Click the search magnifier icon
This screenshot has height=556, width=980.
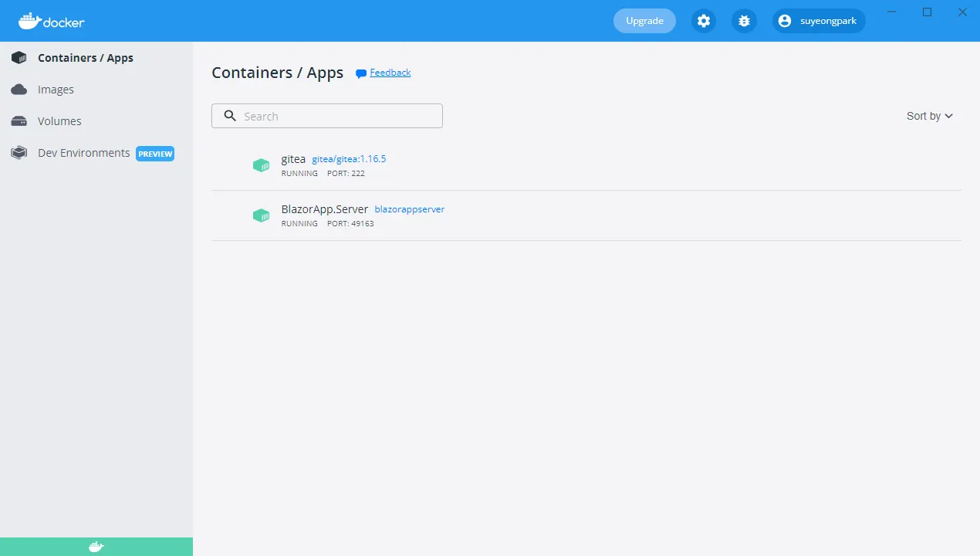point(230,116)
